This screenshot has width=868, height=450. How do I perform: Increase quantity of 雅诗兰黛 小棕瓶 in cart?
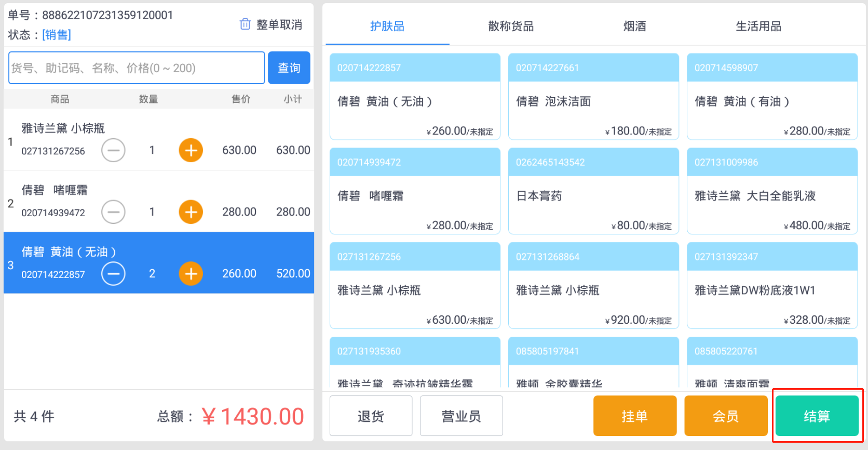click(x=191, y=150)
